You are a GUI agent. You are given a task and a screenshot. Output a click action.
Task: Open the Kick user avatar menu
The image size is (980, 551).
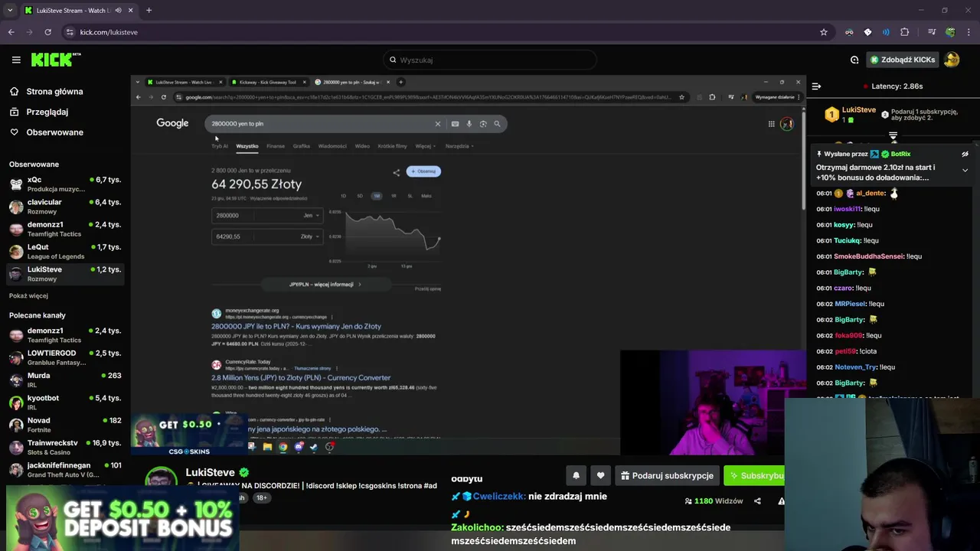[952, 60]
